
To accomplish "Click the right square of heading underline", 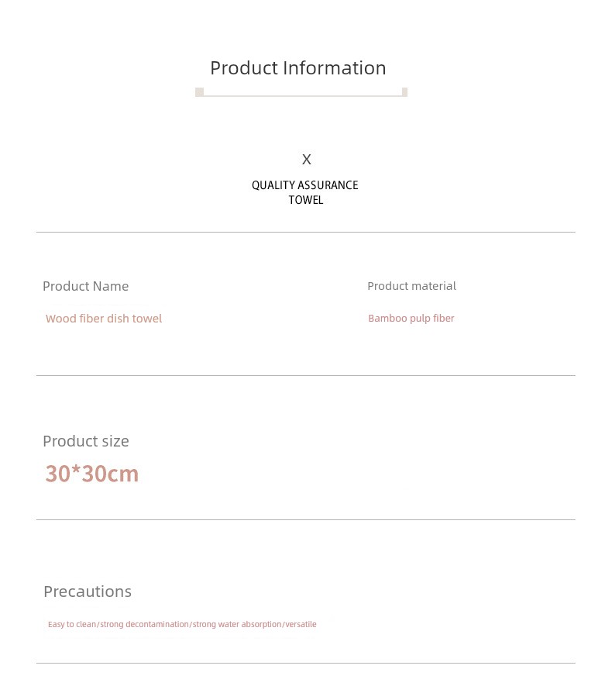I will coord(404,92).
